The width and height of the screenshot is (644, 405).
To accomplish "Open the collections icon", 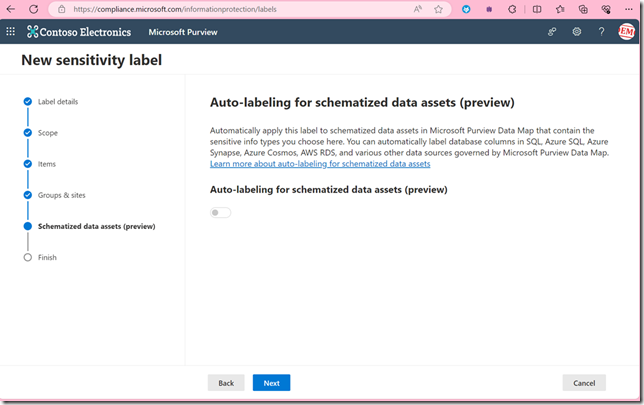I will (x=583, y=9).
